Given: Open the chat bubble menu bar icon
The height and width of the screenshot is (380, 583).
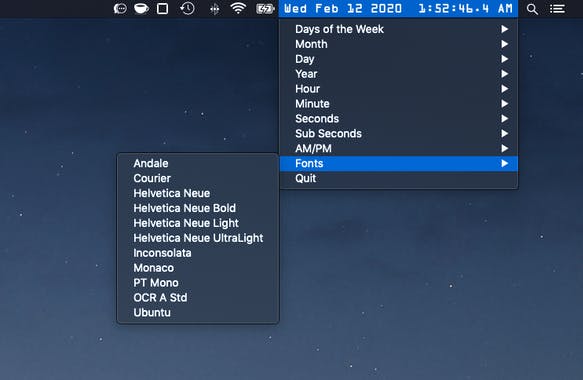Looking at the screenshot, I should (120, 9).
